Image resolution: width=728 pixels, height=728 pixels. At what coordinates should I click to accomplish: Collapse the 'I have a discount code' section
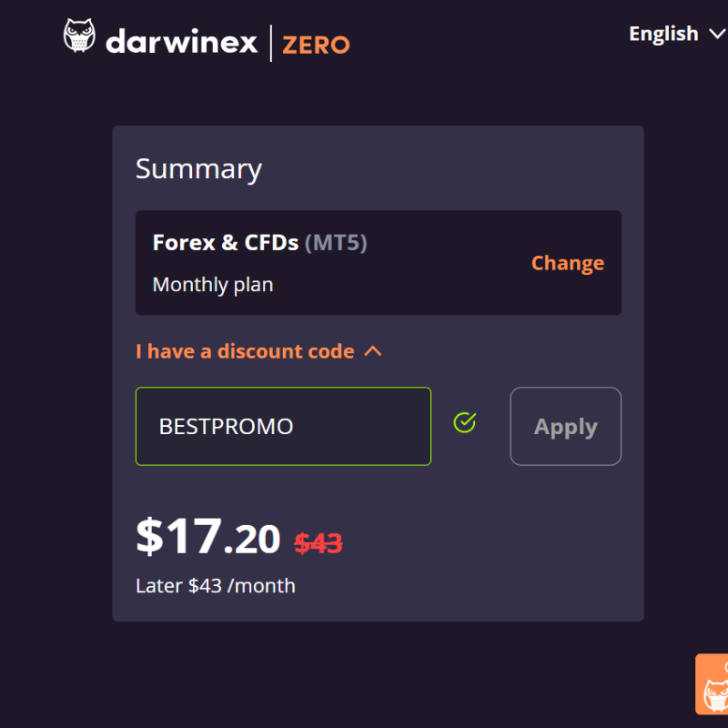258,351
